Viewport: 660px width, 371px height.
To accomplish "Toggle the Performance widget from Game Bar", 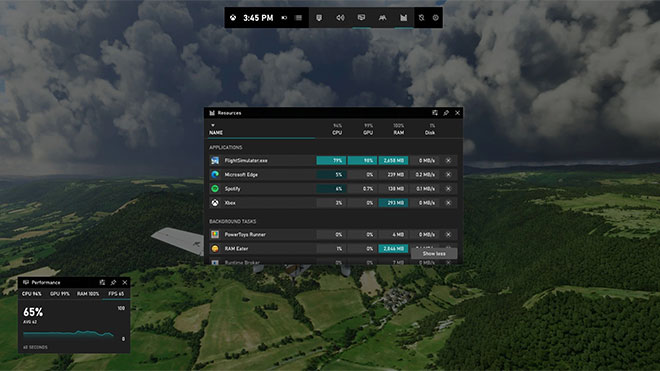I will [361, 18].
